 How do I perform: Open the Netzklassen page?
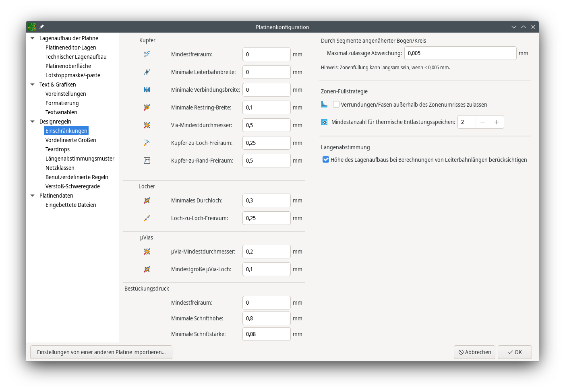[60, 168]
